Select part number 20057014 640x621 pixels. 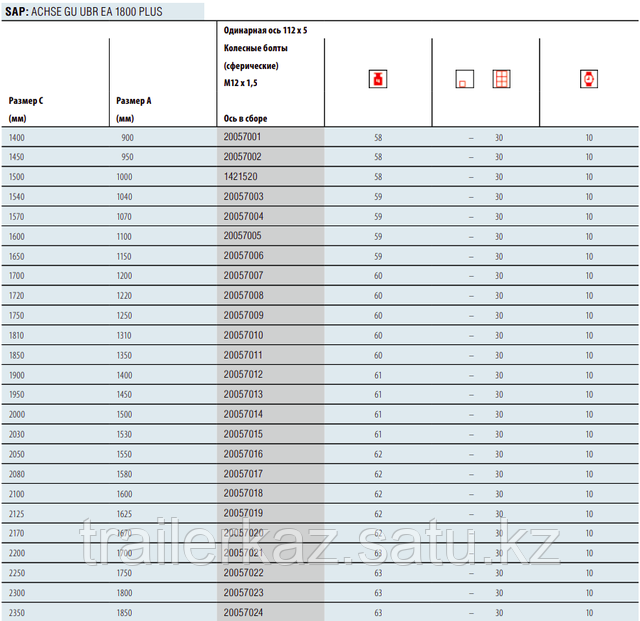243,414
